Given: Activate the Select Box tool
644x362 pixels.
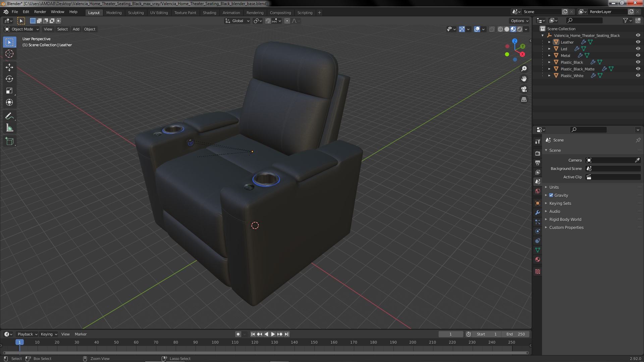Looking at the screenshot, I should click(9, 42).
